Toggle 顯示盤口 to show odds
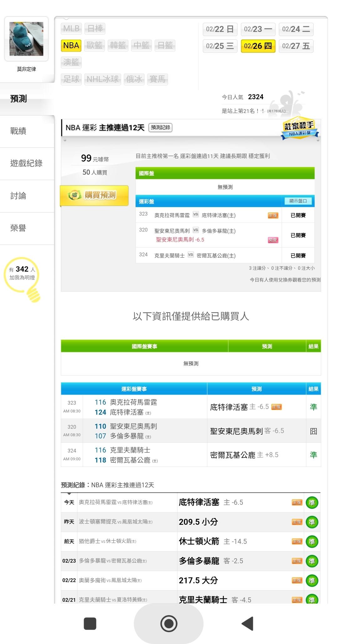Screen dimensions: 338x644 298,201
